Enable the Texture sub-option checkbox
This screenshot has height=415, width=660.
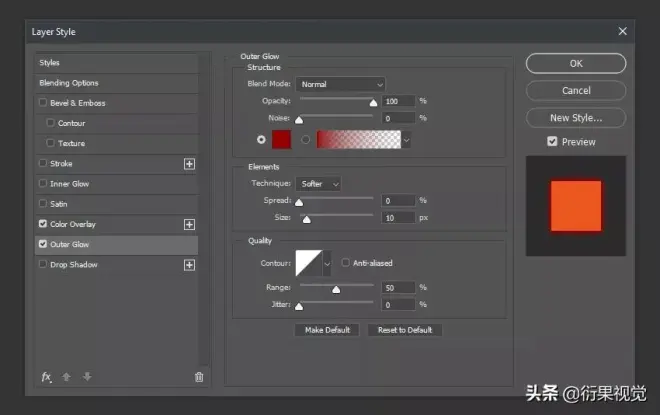click(x=51, y=143)
